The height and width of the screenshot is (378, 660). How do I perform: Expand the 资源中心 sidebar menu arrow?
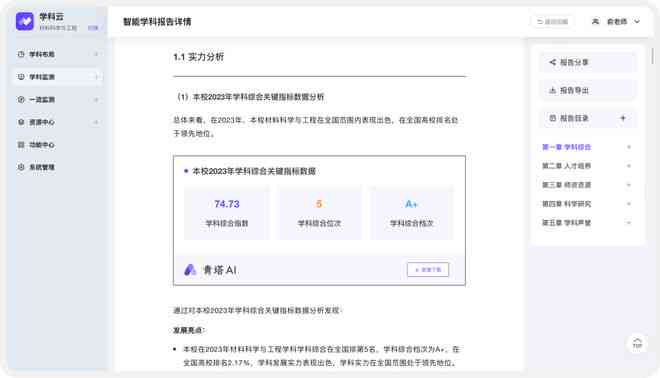(x=96, y=122)
